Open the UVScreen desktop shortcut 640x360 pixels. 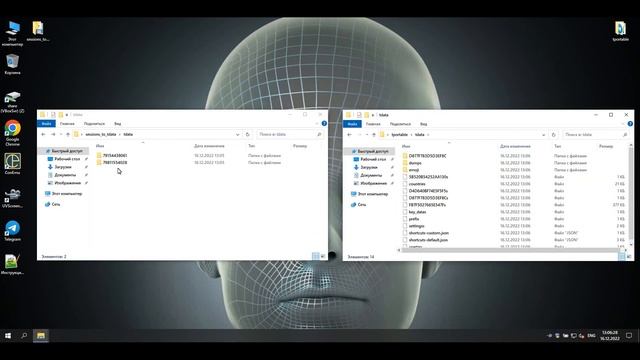coord(12,198)
